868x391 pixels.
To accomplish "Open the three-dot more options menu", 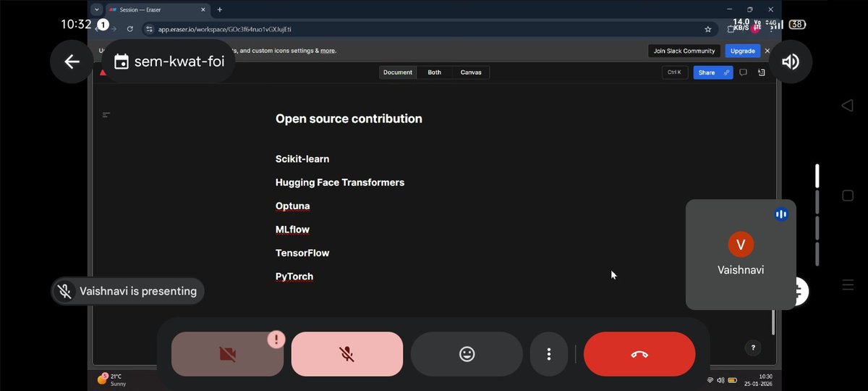I will coord(549,354).
